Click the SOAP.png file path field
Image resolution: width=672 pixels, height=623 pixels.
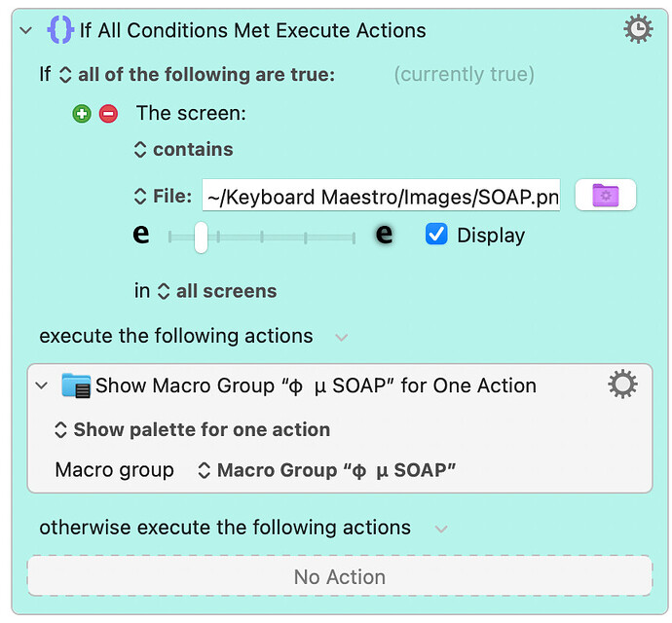click(x=381, y=196)
